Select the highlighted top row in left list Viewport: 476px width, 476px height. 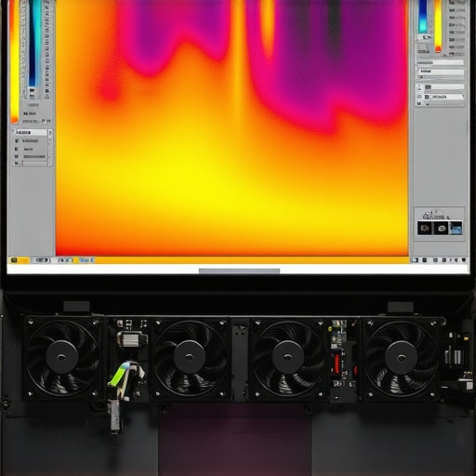point(31,133)
